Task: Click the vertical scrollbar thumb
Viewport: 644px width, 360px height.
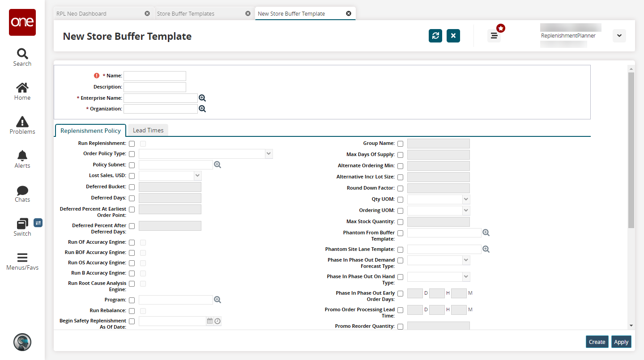Action: point(631,150)
